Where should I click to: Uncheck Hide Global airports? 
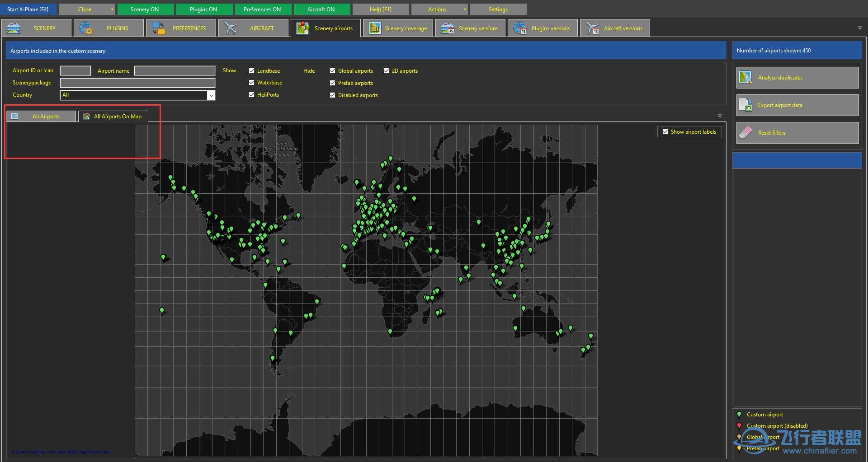tap(332, 71)
